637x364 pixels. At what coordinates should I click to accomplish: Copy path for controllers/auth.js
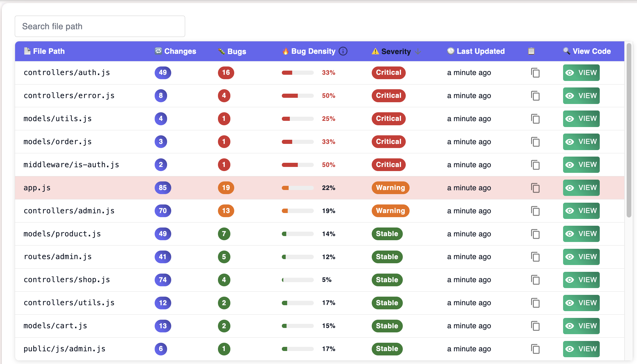click(x=535, y=73)
